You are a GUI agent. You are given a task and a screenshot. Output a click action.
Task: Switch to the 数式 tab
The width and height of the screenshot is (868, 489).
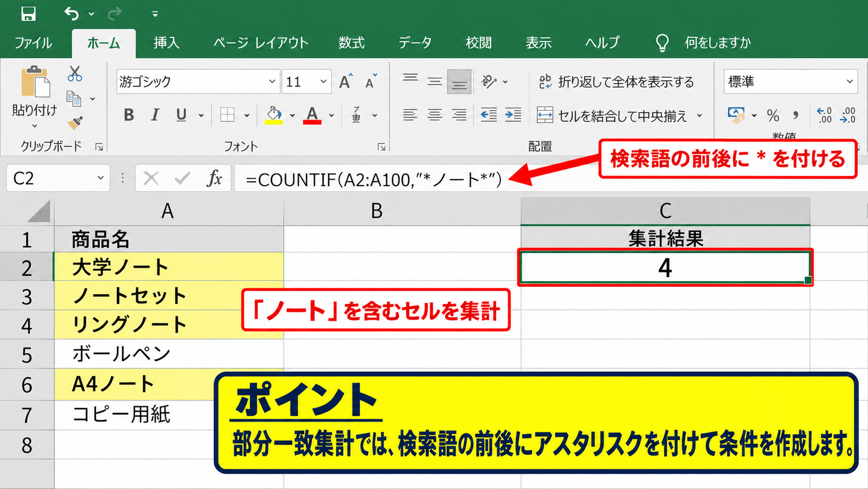[351, 43]
